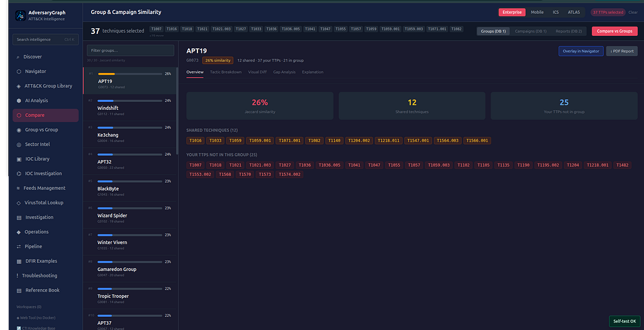644x330 pixels.
Task: Open the Overview tab
Action: click(195, 72)
